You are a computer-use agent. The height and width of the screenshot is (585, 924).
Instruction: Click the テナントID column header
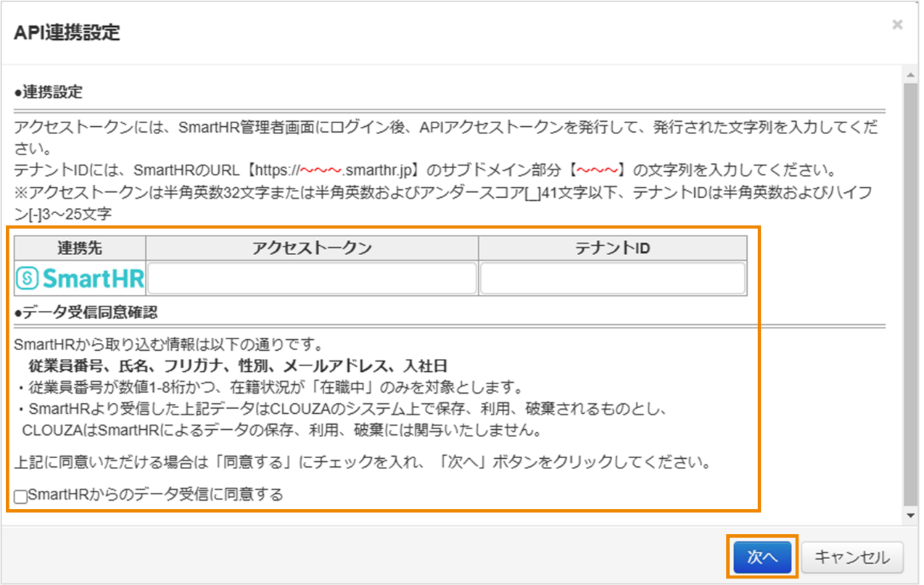tap(612, 248)
